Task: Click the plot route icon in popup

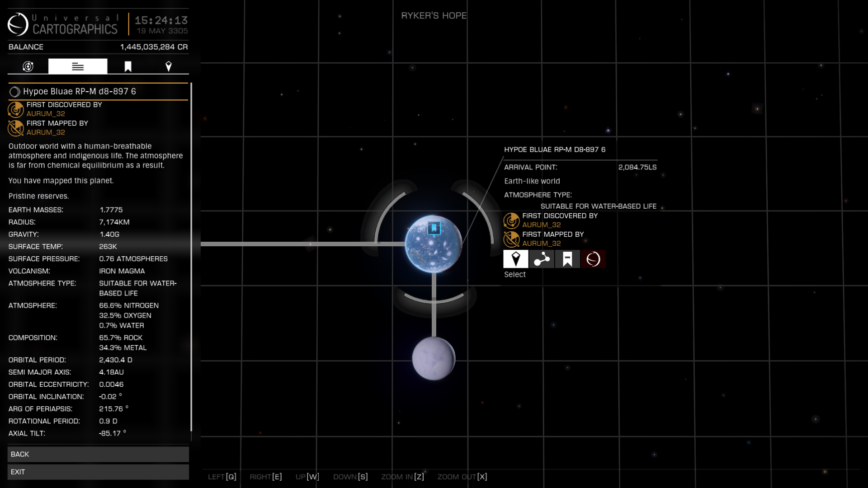Action: [542, 259]
